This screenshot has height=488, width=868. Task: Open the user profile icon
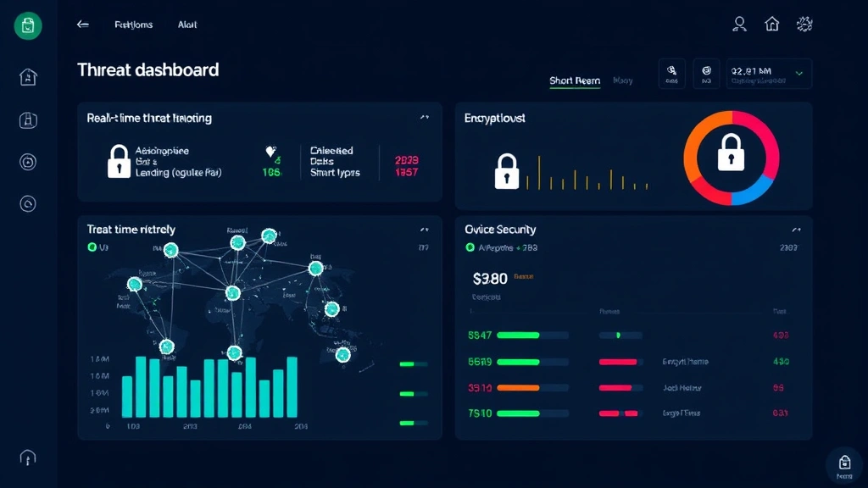pos(739,24)
